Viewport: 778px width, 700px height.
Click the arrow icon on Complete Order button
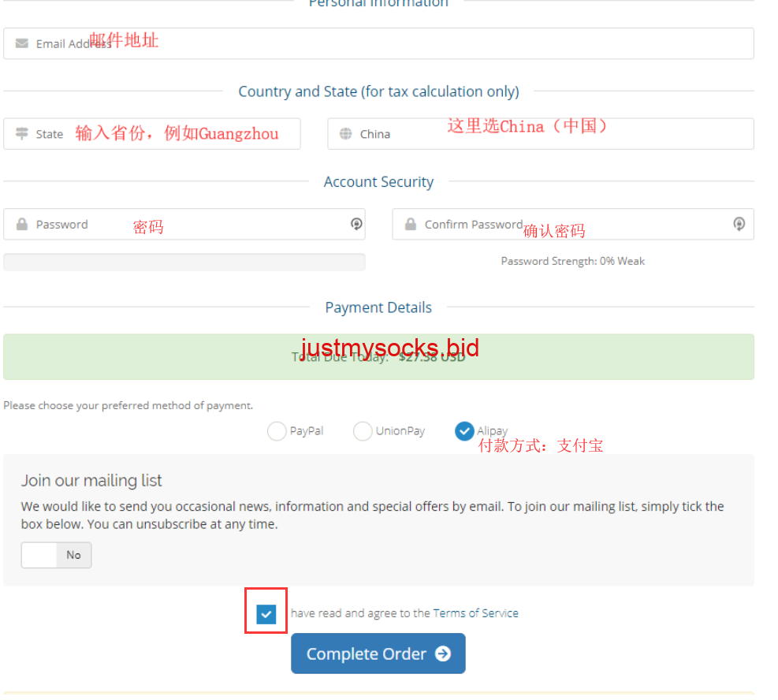pos(443,653)
